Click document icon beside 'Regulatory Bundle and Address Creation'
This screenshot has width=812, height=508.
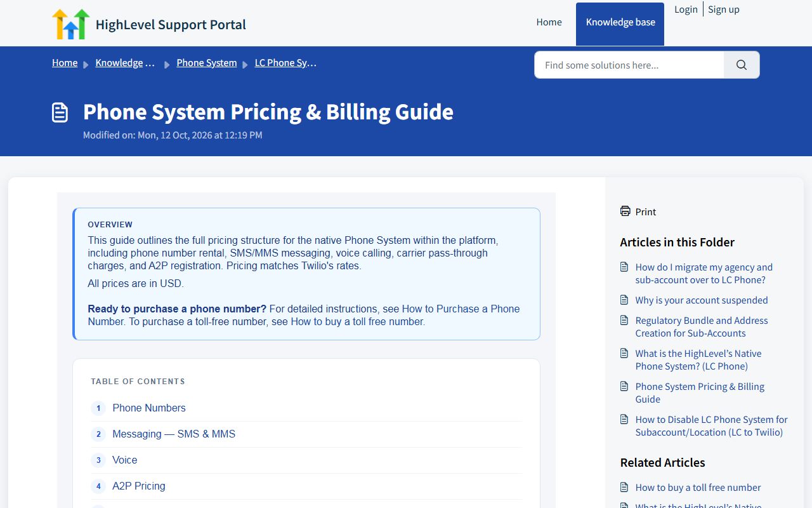coord(624,320)
